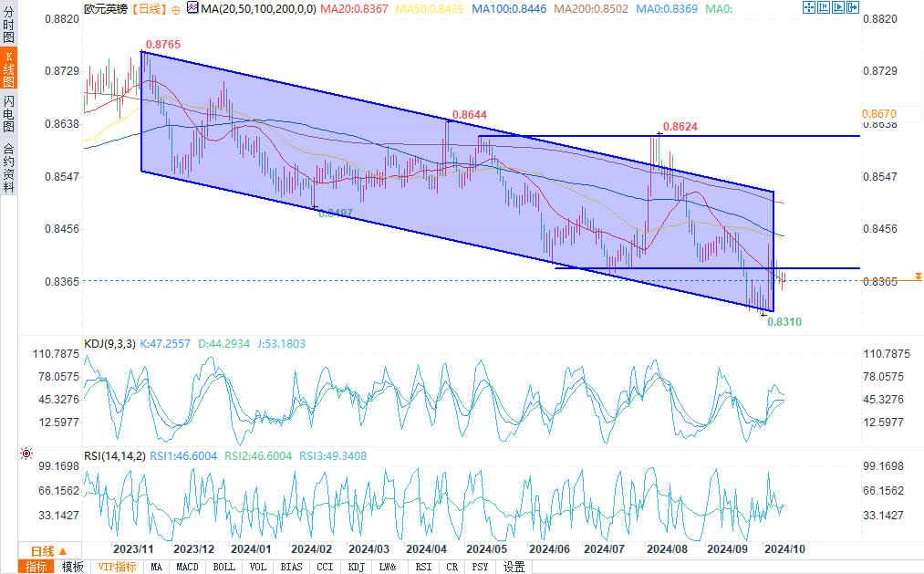
Task: Click the 0.8765 high price label
Action: point(163,45)
